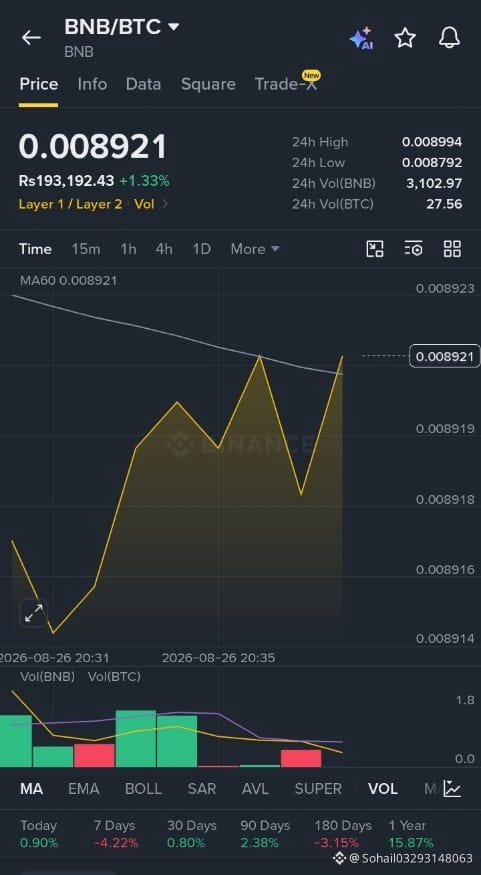This screenshot has height=875, width=481.
Task: Open the AI assistant sparkle icon
Action: tap(360, 38)
